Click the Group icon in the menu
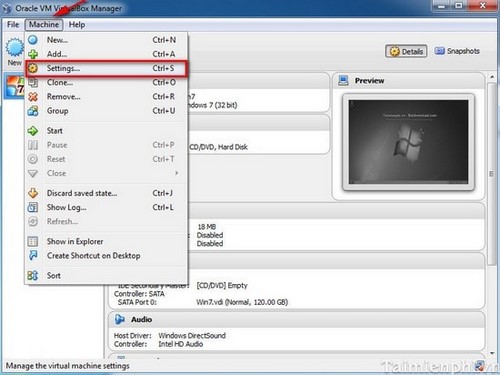 tap(33, 111)
